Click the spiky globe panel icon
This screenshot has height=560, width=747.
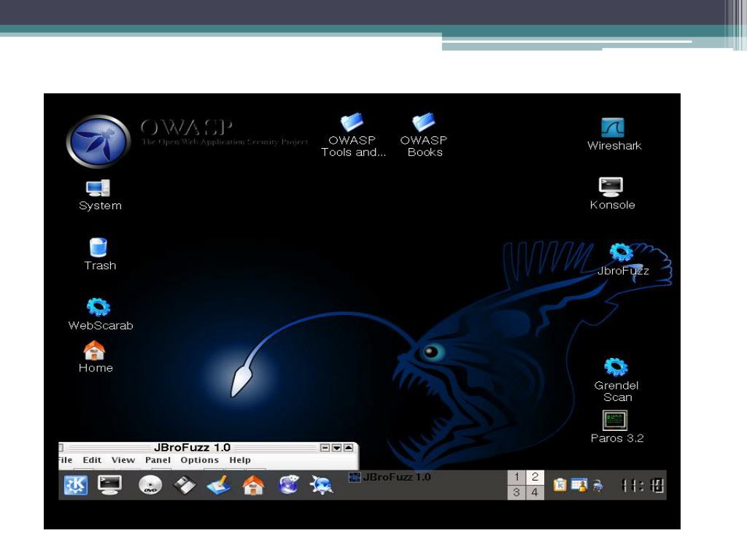coord(322,485)
